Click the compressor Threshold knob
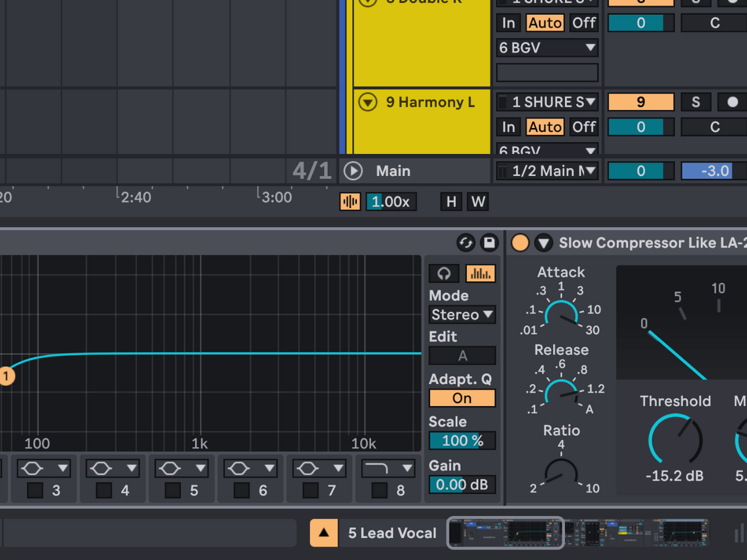747x560 pixels. point(675,439)
